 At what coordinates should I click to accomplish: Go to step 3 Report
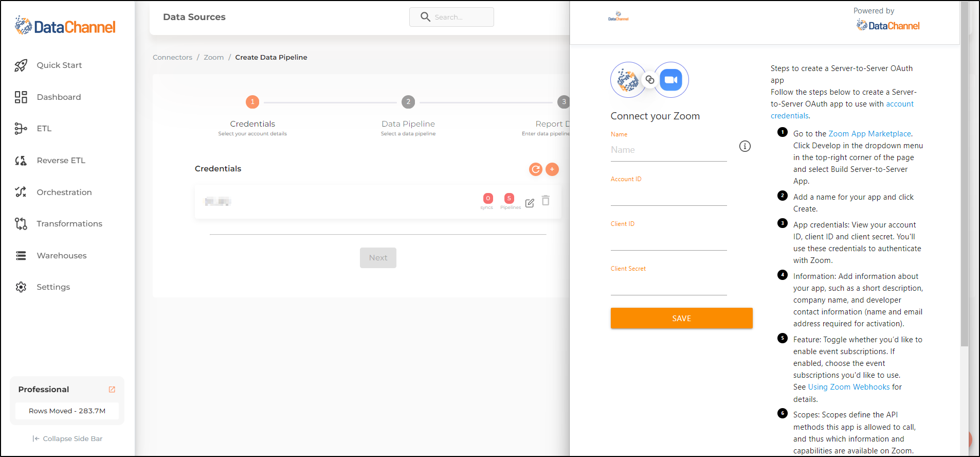[x=564, y=102]
